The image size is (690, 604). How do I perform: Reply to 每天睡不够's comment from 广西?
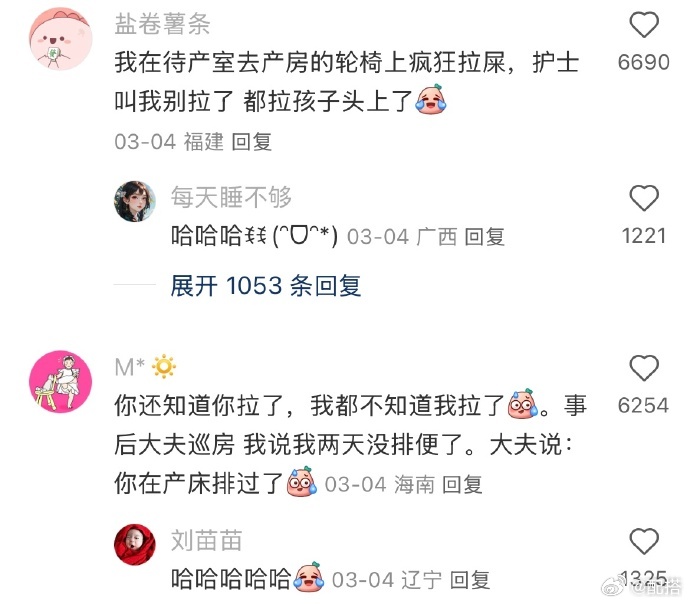pyautogui.click(x=484, y=237)
